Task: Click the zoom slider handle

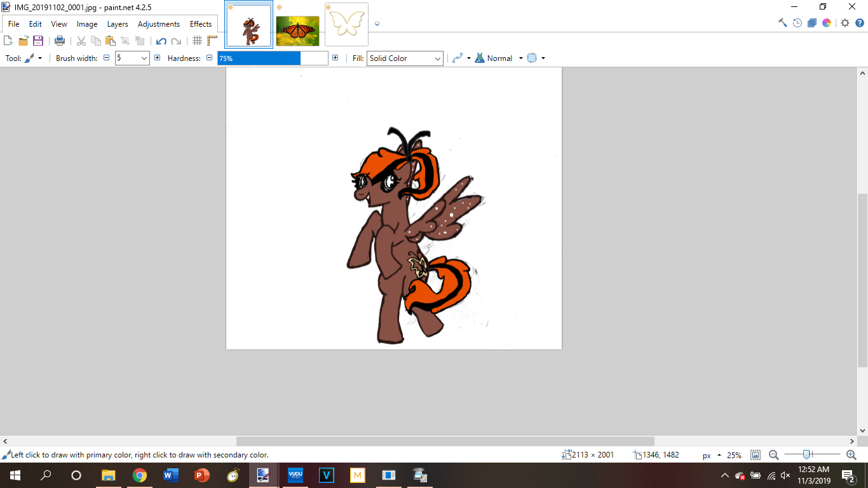Action: point(806,454)
